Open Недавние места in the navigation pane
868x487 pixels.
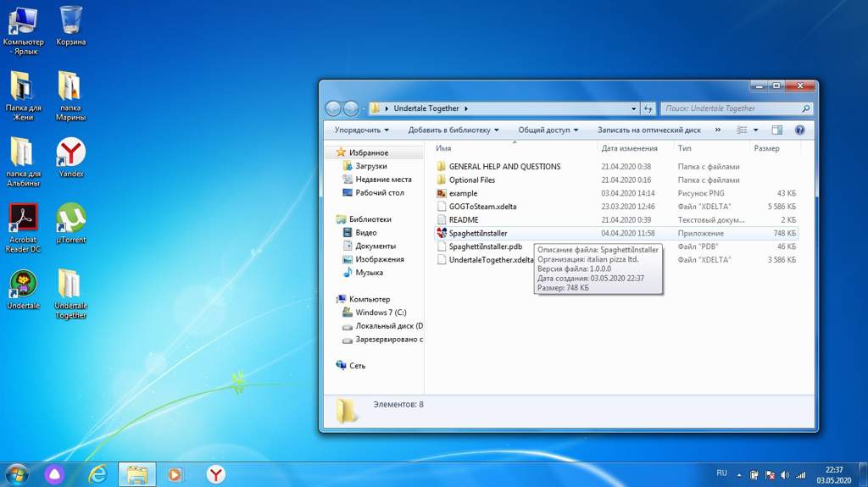point(383,179)
